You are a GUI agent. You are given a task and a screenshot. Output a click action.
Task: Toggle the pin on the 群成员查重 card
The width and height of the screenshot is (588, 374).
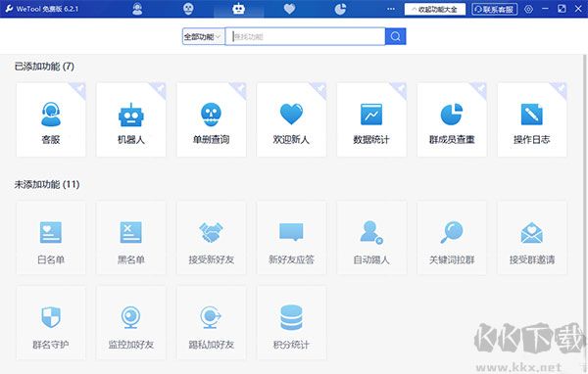click(481, 88)
